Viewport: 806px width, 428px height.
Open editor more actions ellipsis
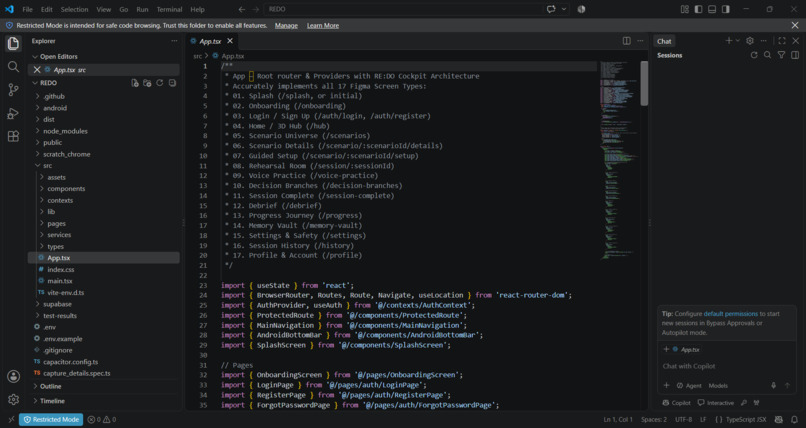click(x=640, y=41)
